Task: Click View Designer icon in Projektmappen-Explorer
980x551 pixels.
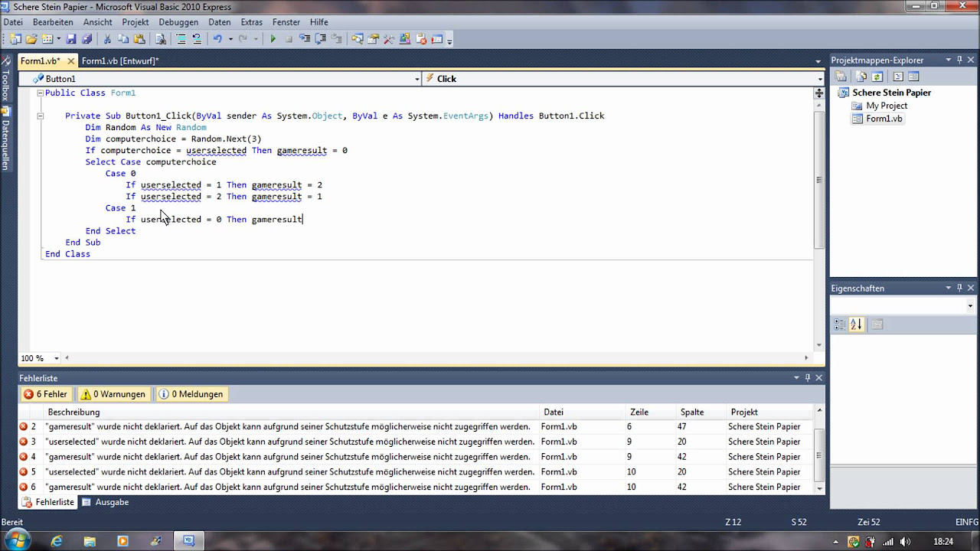Action: 913,77
